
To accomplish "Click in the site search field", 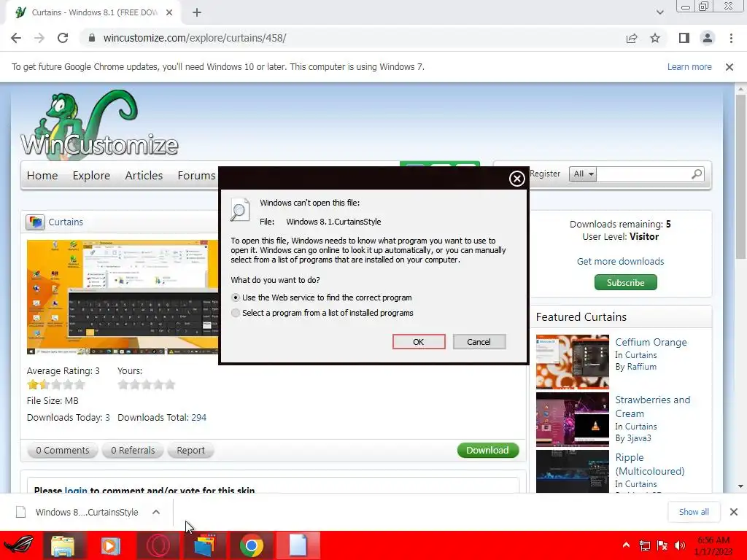I will (643, 174).
